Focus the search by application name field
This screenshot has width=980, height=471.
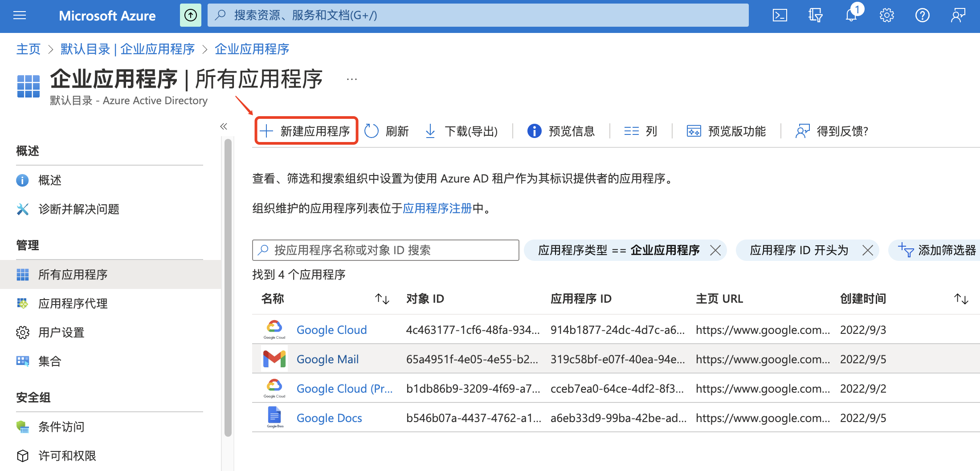[x=386, y=250]
